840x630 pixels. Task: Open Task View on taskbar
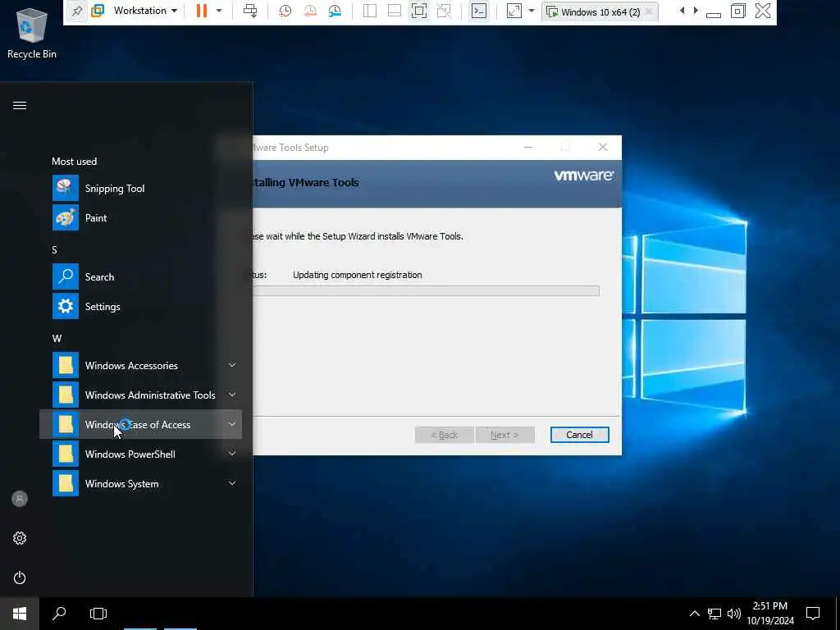(x=98, y=614)
